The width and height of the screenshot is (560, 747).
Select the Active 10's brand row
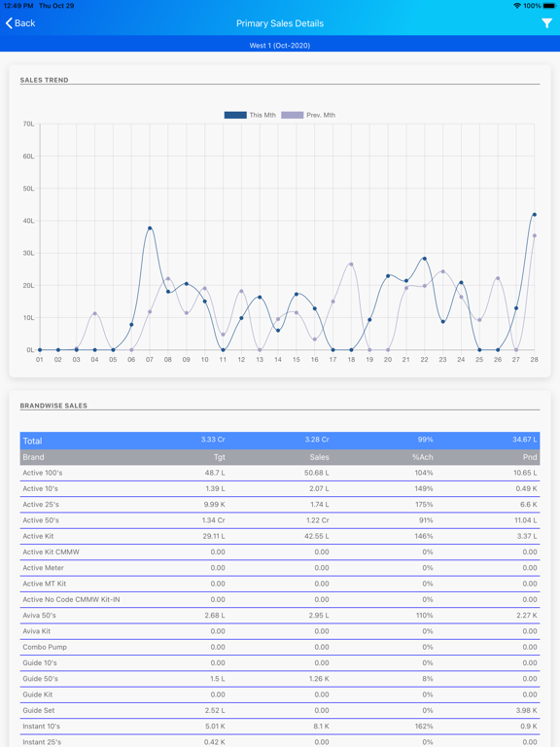280,488
